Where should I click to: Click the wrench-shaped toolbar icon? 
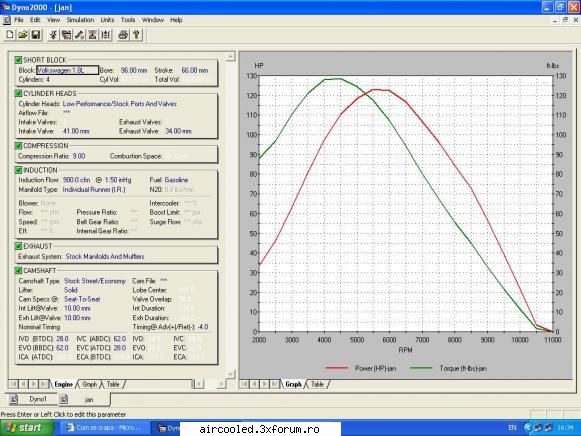pos(79,35)
